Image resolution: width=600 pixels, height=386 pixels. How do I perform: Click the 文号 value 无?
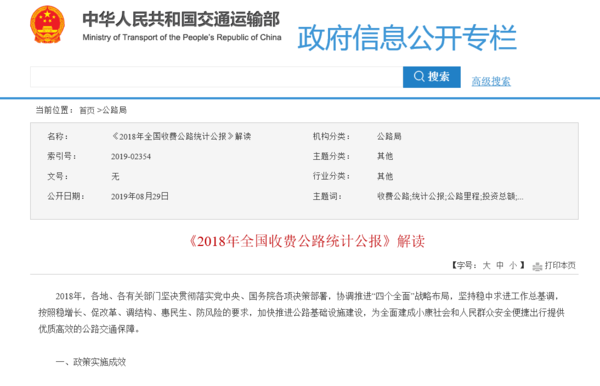click(x=115, y=176)
